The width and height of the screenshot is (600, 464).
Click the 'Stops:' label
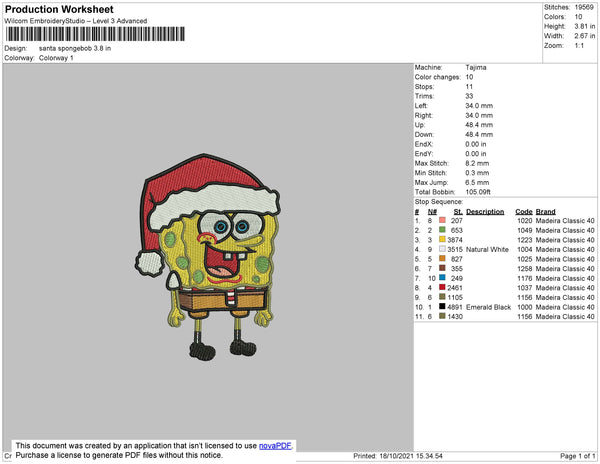[x=424, y=87]
